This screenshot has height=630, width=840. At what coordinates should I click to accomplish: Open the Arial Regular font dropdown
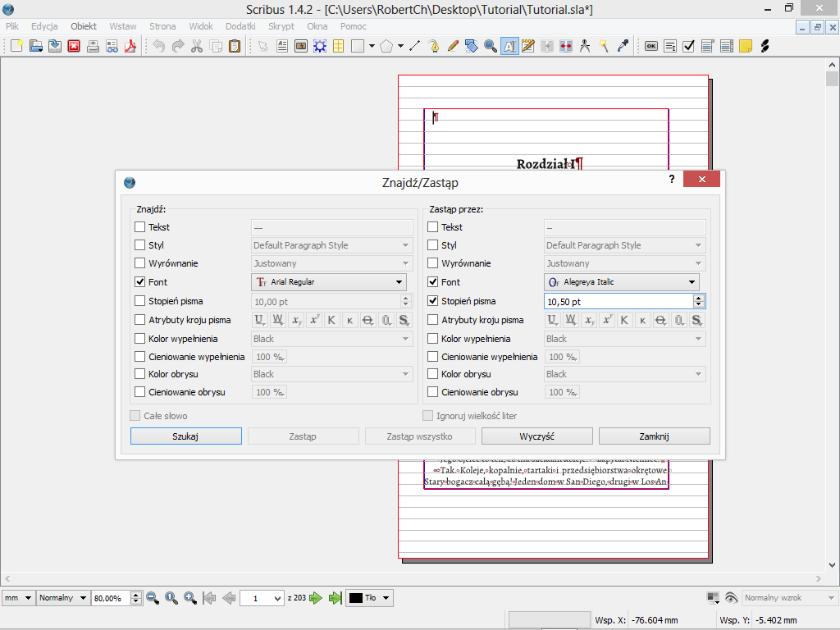(328, 282)
